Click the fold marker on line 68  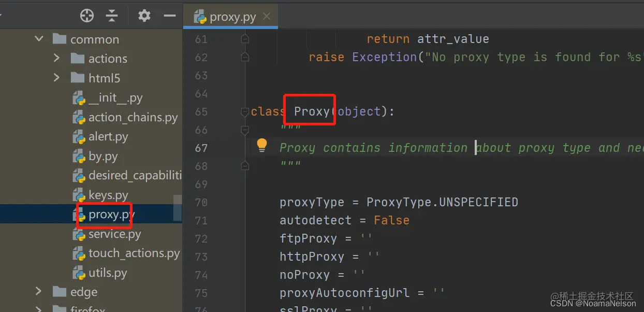click(x=245, y=166)
